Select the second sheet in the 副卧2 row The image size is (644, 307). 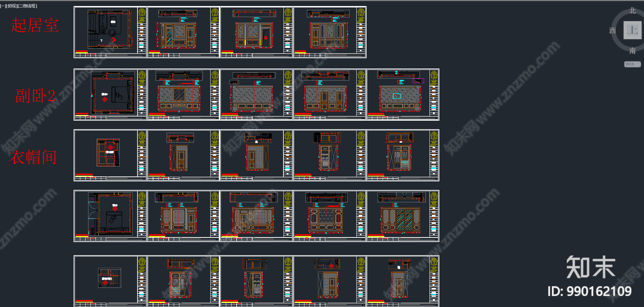pyautogui.click(x=184, y=95)
